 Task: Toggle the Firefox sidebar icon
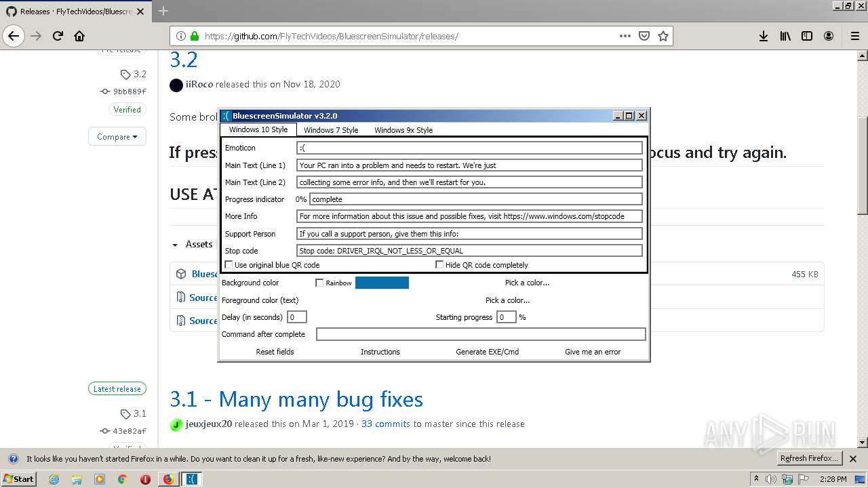pos(807,36)
